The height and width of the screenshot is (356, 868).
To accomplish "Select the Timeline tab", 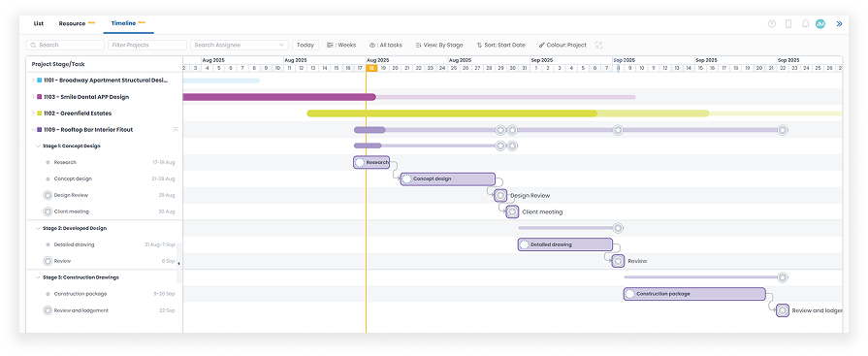I will click(x=128, y=24).
